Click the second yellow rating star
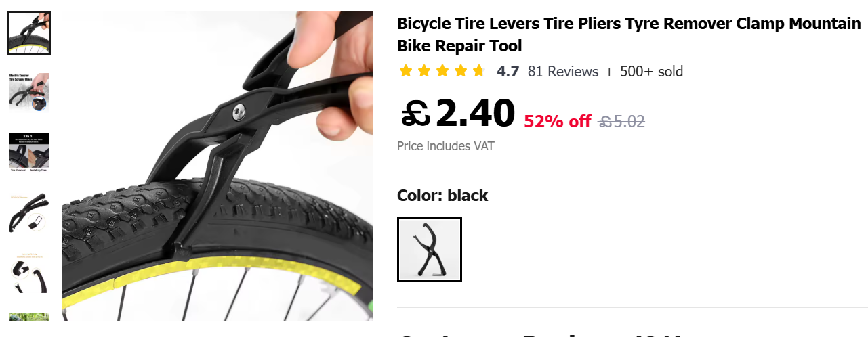Image resolution: width=868 pixels, height=337 pixels. point(424,71)
